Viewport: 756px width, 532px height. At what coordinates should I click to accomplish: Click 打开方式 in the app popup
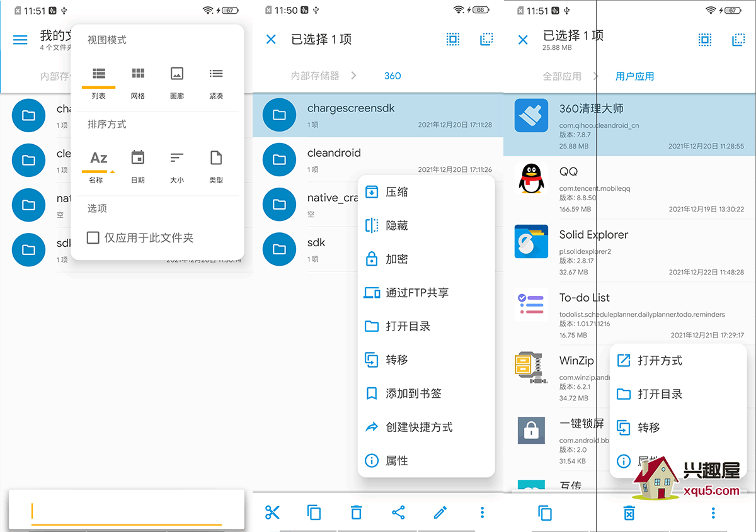tap(660, 361)
